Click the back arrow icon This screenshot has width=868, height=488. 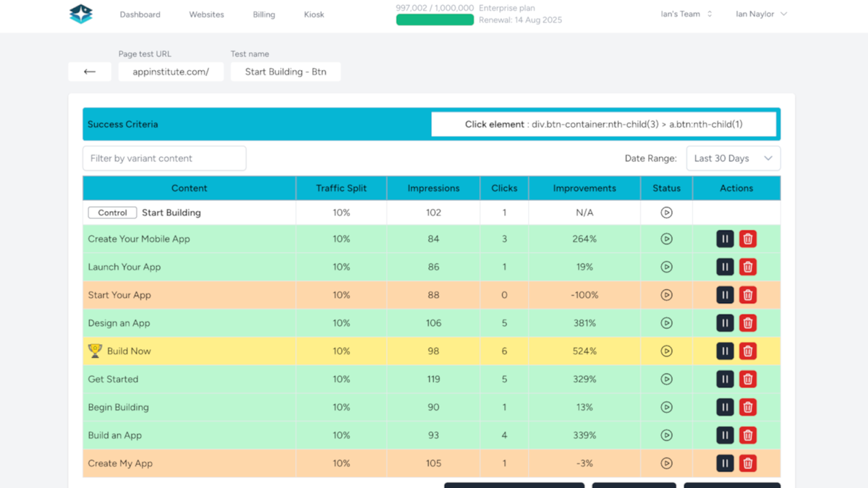point(89,72)
